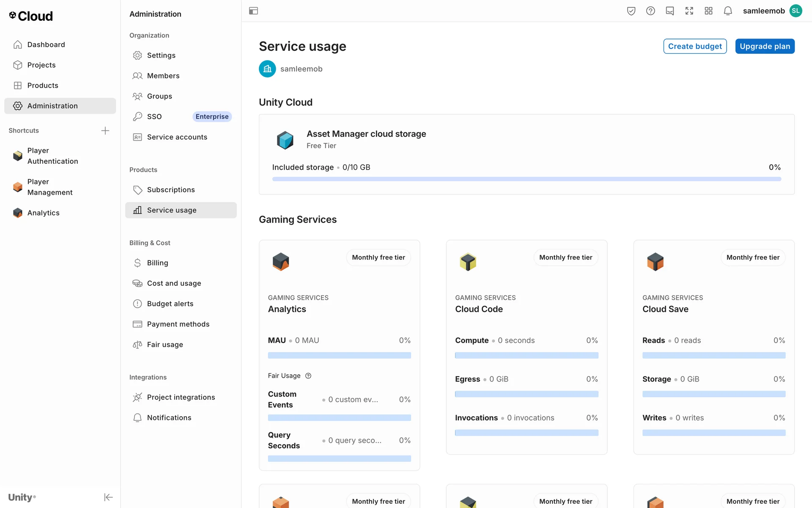Open Player Authentication shortcut
Screen dimensions: 812x508
point(52,156)
